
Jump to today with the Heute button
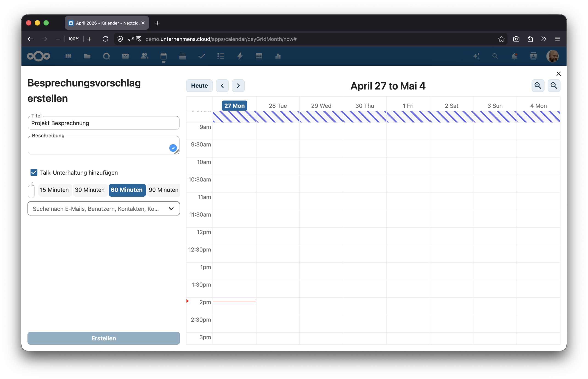(x=199, y=86)
